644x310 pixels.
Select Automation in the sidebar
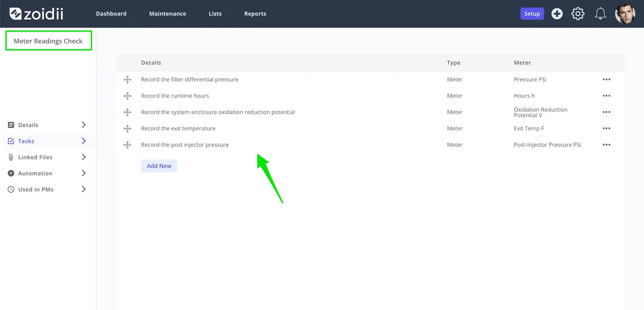[x=35, y=173]
